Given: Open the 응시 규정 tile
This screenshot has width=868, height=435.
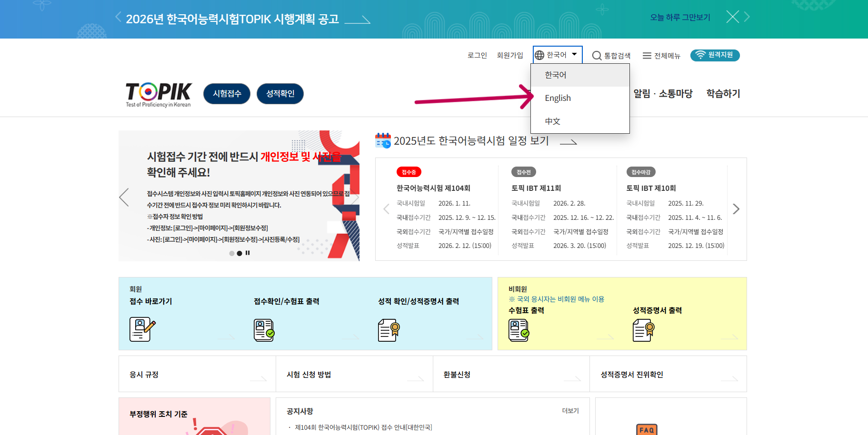Looking at the screenshot, I should (x=197, y=374).
